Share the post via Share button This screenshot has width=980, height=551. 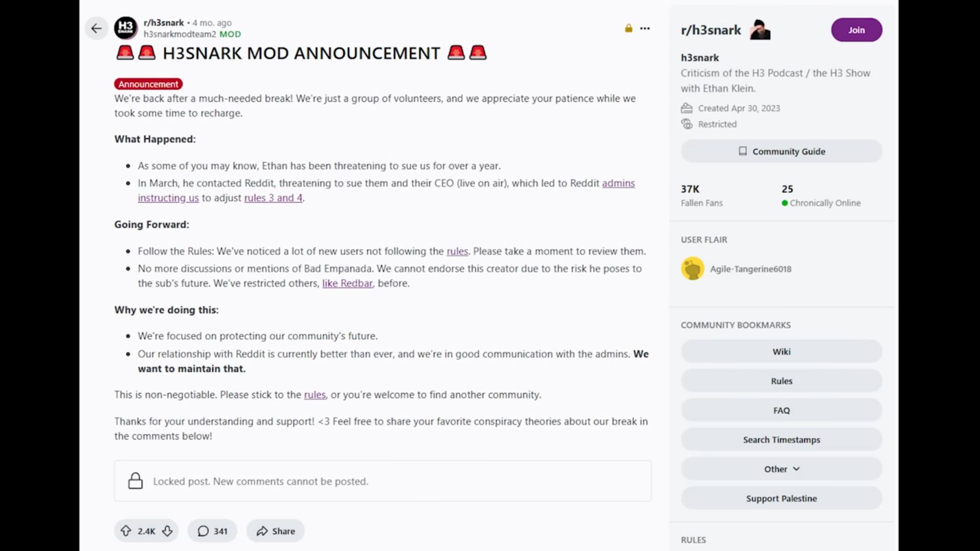click(x=275, y=531)
